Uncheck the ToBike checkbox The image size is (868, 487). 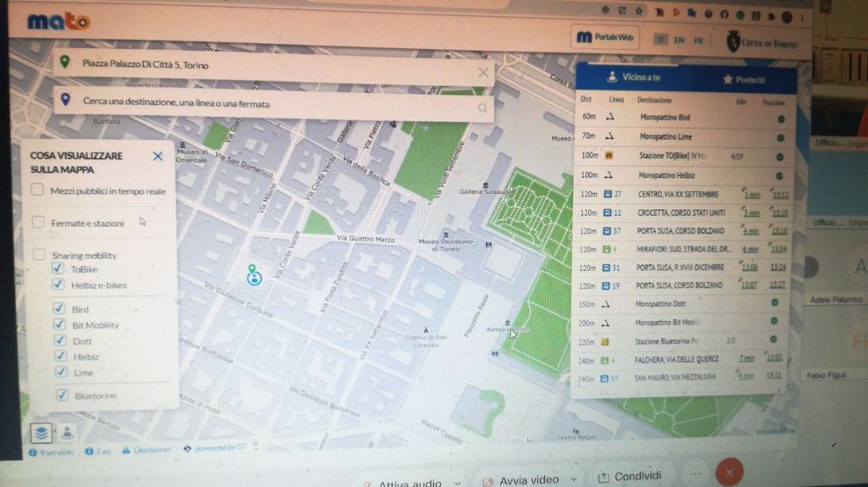58,268
